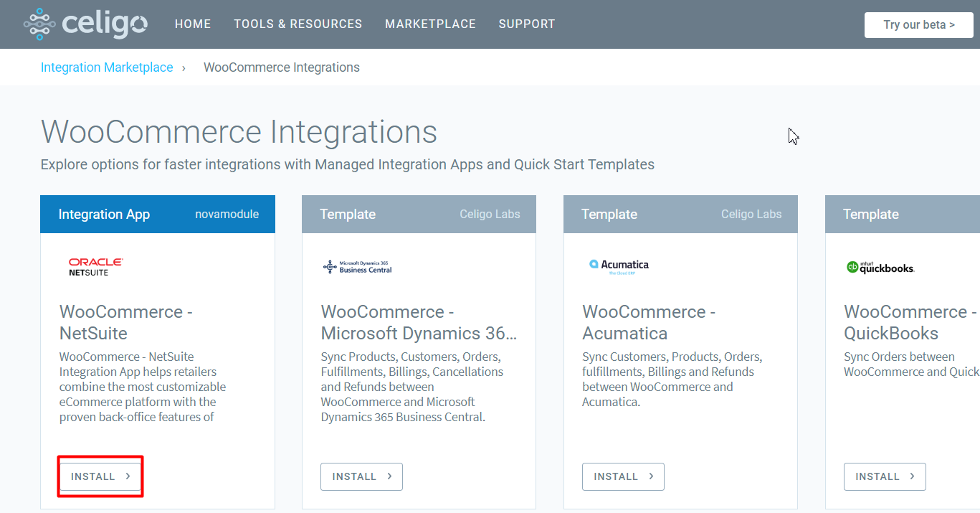Open the SUPPORT menu item
The height and width of the screenshot is (513, 980).
pos(527,24)
